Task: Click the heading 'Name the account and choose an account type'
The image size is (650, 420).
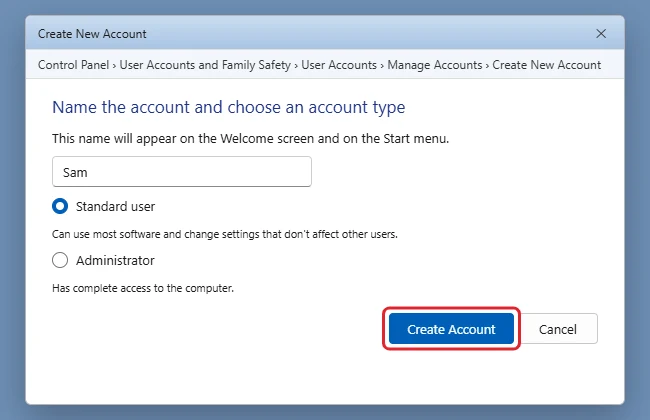Action: 228,107
